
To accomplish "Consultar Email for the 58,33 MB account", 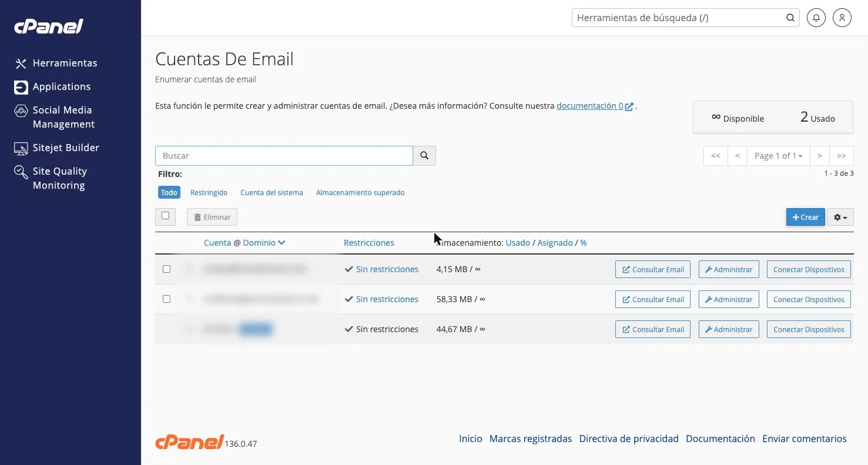I will coord(653,299).
